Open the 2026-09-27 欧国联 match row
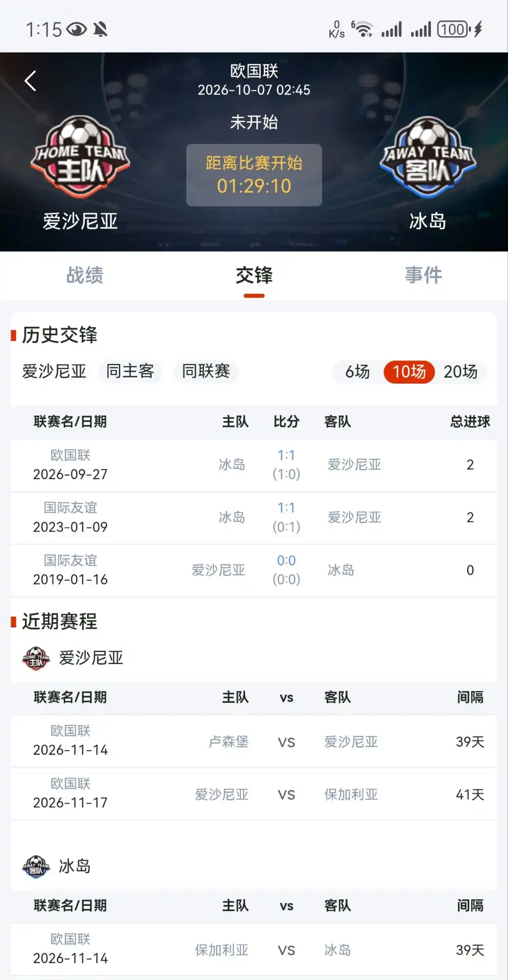 pos(254,465)
